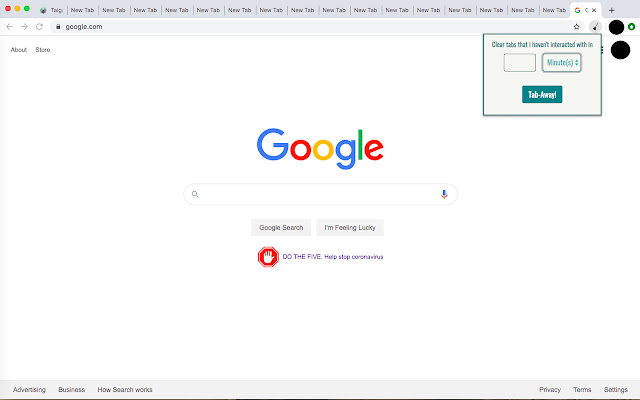Select the New Tab tab next to Taig

pyautogui.click(x=82, y=10)
